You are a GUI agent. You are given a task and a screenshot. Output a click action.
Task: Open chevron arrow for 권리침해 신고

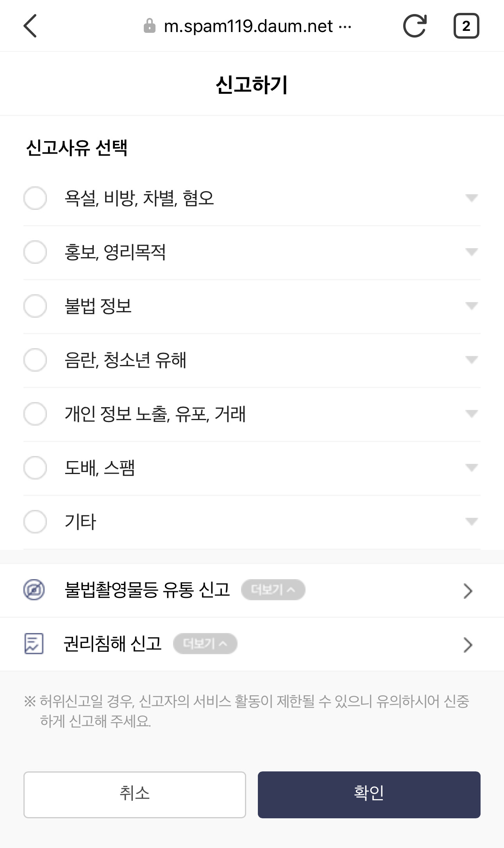click(x=468, y=645)
